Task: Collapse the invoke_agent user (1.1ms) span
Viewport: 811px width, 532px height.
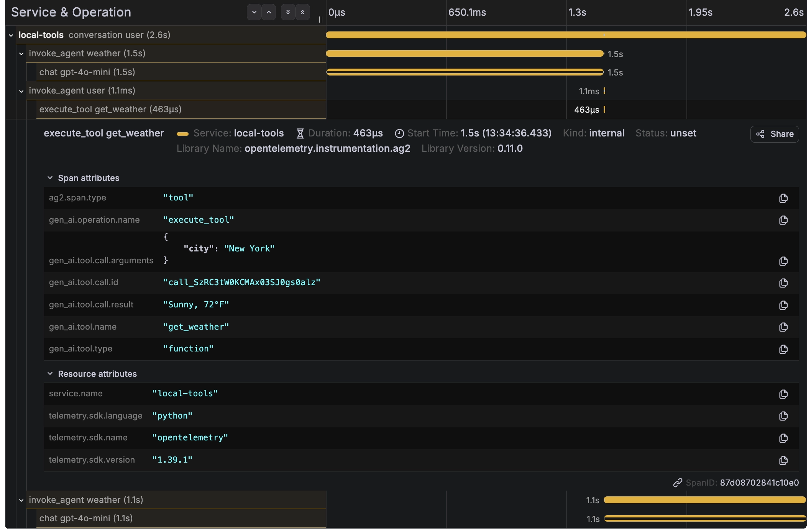Action: click(21, 91)
